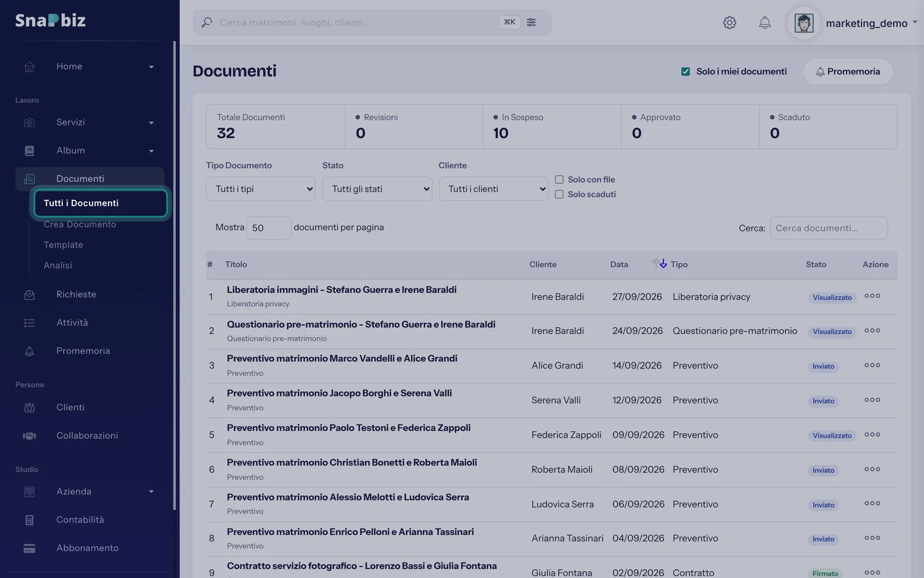Click the sidebar vertical scrollbar
The image size is (924, 578).
coord(174,275)
